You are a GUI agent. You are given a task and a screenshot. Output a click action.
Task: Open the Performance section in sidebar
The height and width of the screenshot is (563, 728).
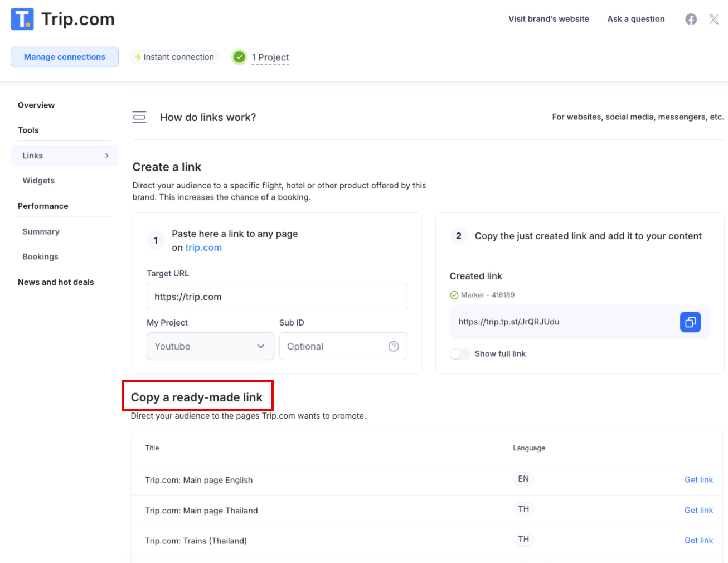[43, 206]
